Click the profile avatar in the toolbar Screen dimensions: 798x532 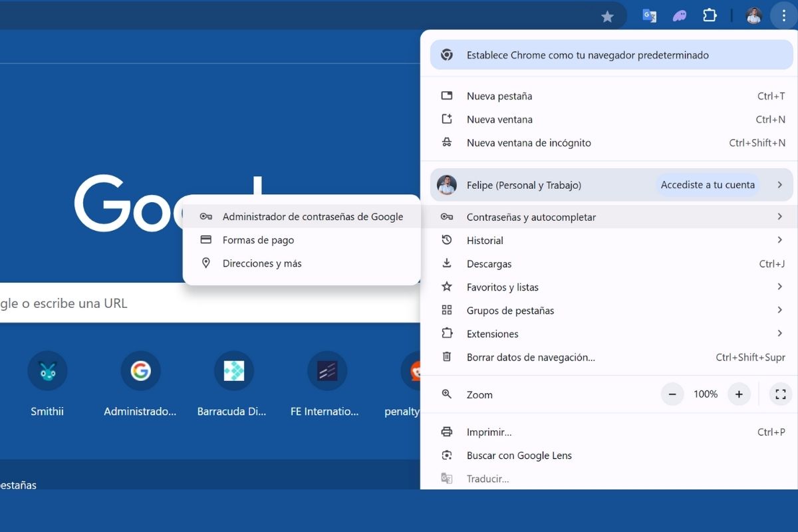coord(753,15)
